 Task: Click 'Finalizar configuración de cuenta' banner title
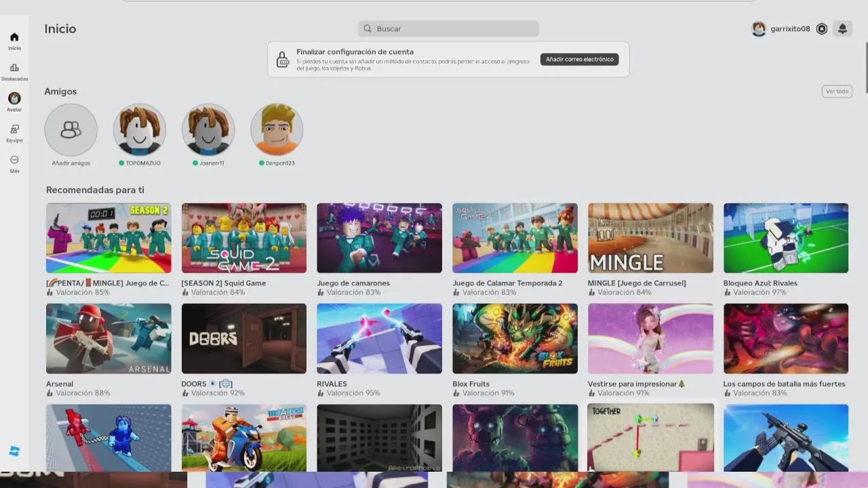point(355,52)
